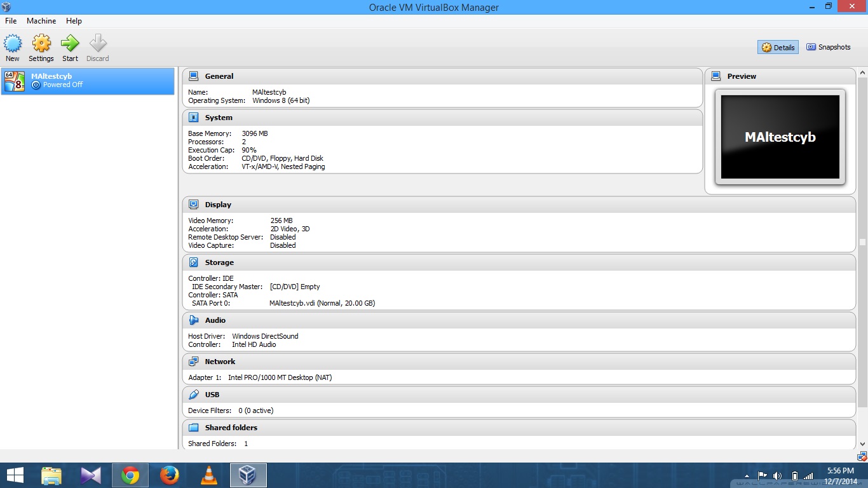Click the Audio section speaker icon
This screenshot has width=868, height=488.
click(x=194, y=320)
